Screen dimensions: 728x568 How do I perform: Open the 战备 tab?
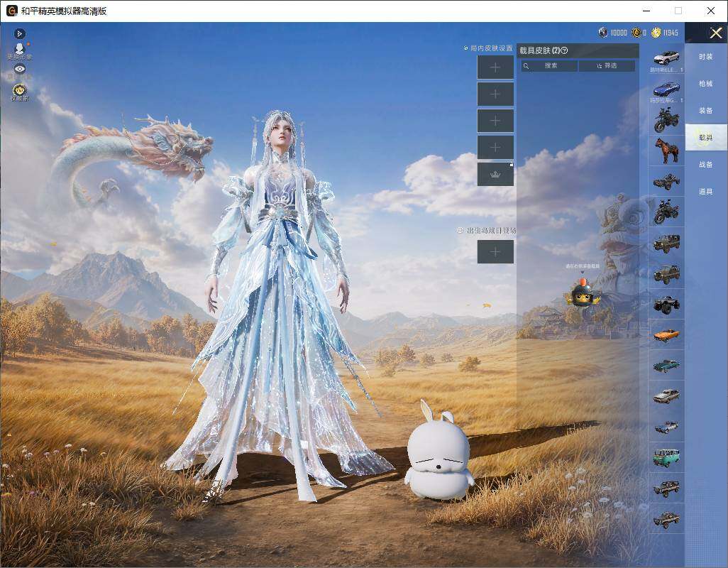tap(706, 165)
